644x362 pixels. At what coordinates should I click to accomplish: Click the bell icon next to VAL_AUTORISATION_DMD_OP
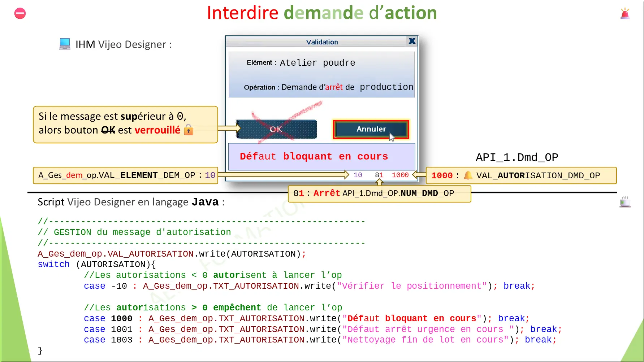pos(468,175)
